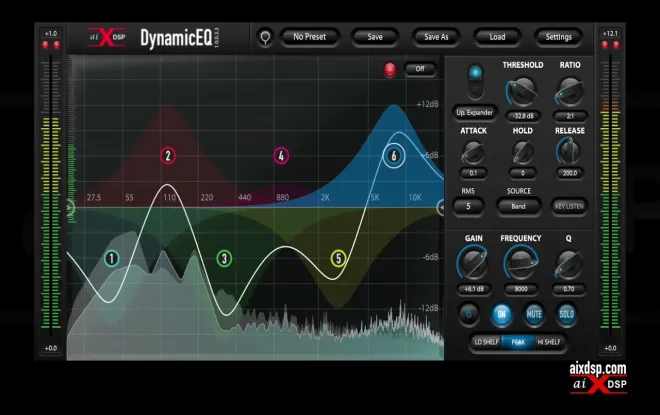Toggle the KEY LISTEN button
This screenshot has width=660, height=415.
pos(569,206)
